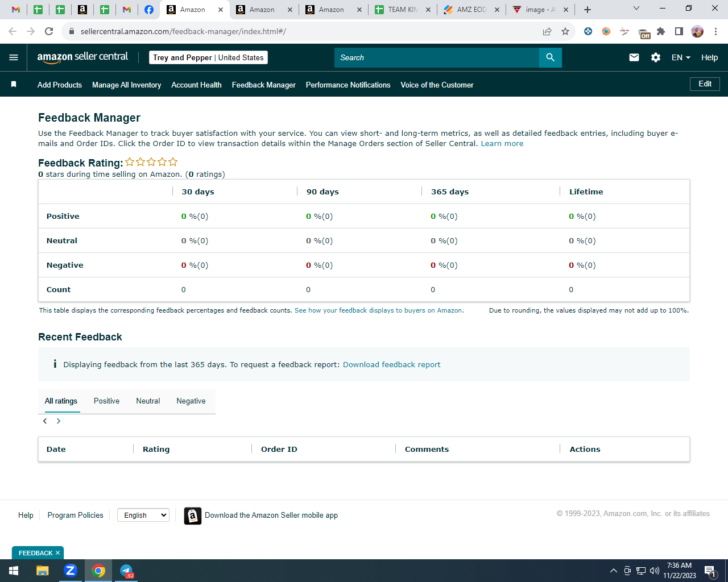This screenshot has width=728, height=582.
Task: Open the Chrome extensions puzzle icon
Action: (661, 31)
